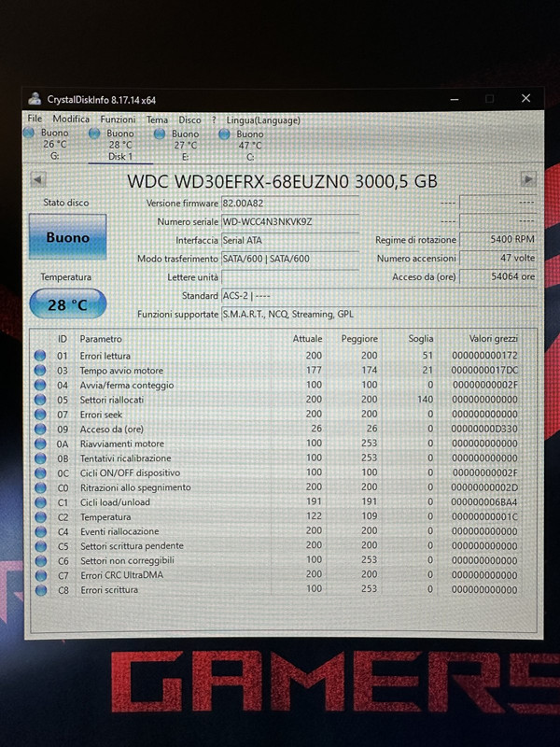Image resolution: width=560 pixels, height=747 pixels.
Task: Click the 28 °C temperature button
Action: click(67, 304)
